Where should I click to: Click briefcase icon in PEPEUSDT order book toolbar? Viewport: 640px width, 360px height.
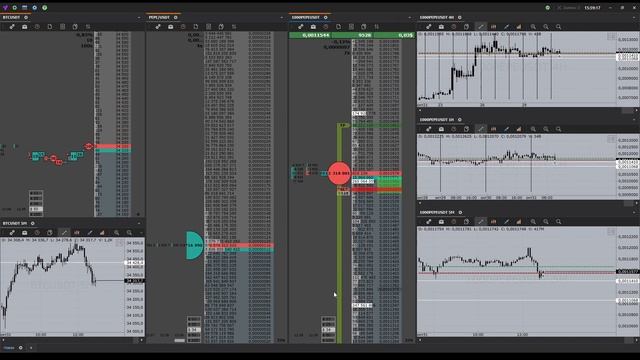click(x=171, y=27)
